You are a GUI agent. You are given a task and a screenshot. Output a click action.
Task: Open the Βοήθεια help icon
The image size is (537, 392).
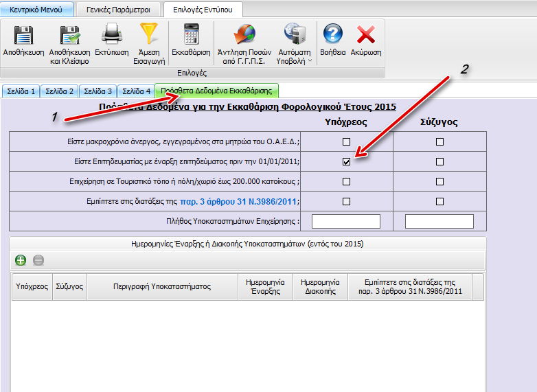point(333,36)
